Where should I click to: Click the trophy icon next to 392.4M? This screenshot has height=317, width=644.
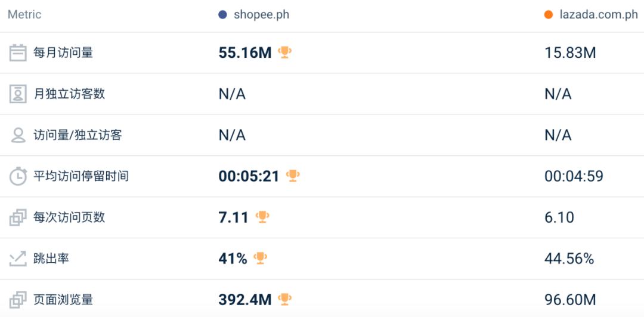(285, 299)
